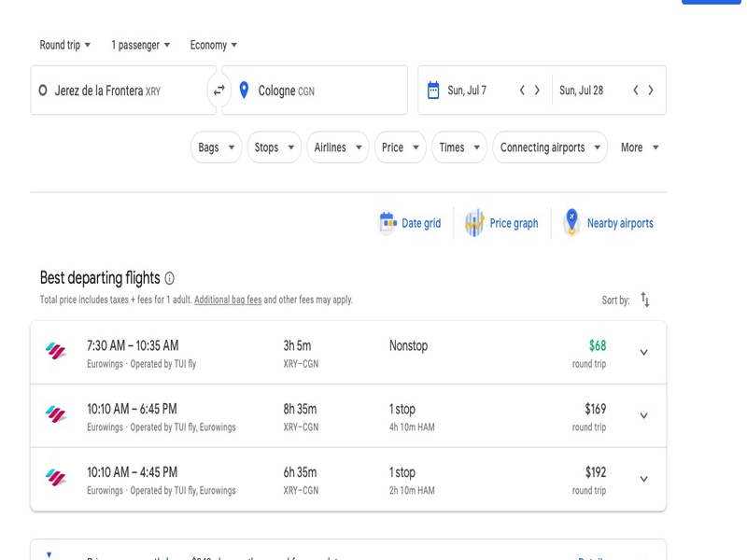Go to previous departure date from Jul 7
The width and height of the screenshot is (747, 560).
pos(522,90)
